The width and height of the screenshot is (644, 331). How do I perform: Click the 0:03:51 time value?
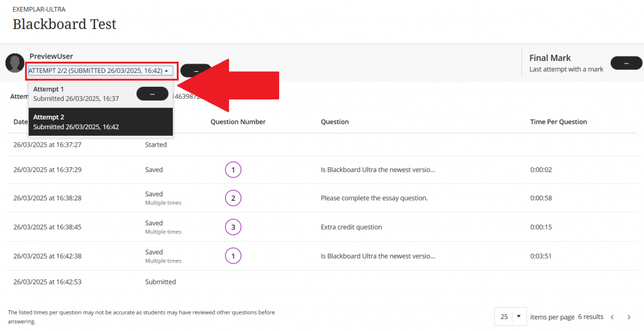pyautogui.click(x=541, y=256)
